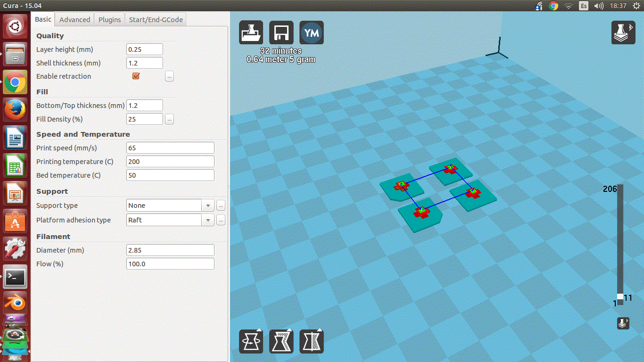The width and height of the screenshot is (644, 362).
Task: Toggle the Enable retraction checkbox
Action: [136, 76]
